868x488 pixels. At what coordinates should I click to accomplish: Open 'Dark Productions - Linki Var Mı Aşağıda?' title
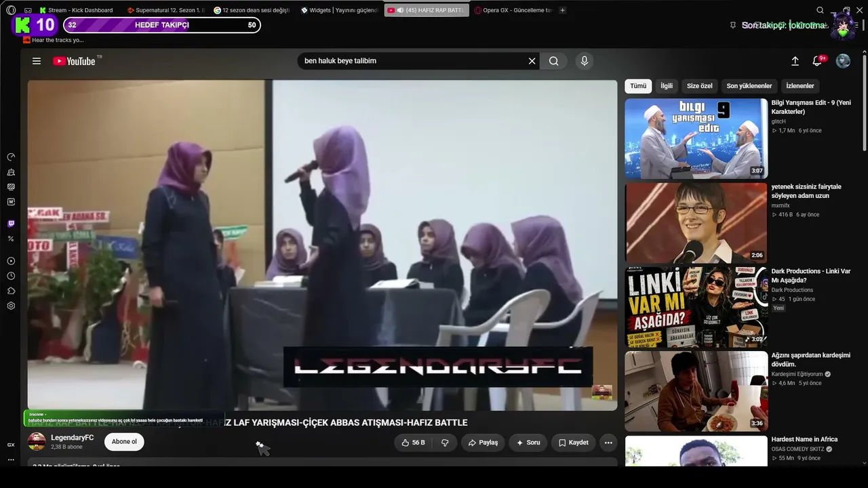pyautogui.click(x=810, y=275)
